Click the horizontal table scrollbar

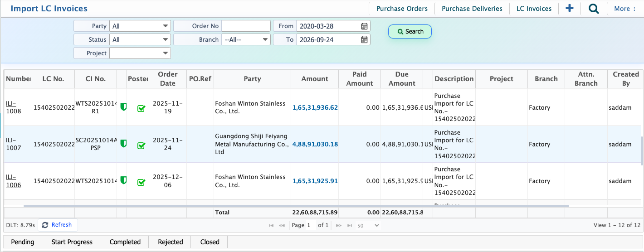tap(296, 206)
